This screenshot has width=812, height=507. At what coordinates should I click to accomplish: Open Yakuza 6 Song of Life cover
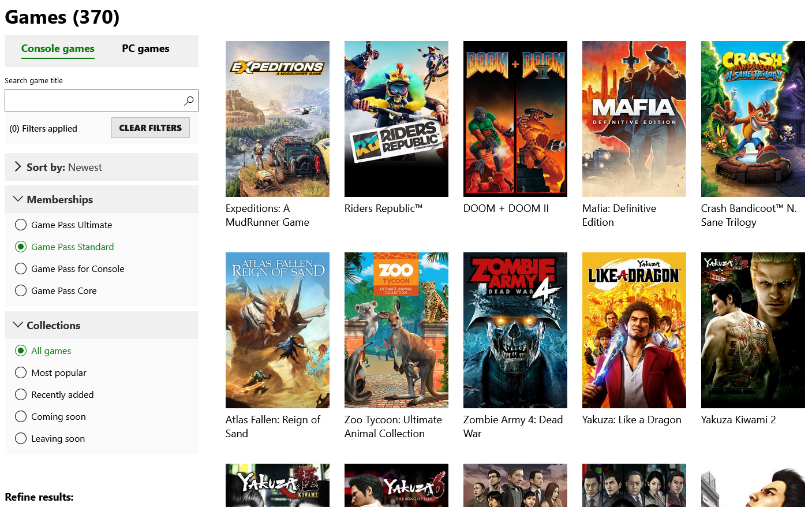click(x=396, y=485)
